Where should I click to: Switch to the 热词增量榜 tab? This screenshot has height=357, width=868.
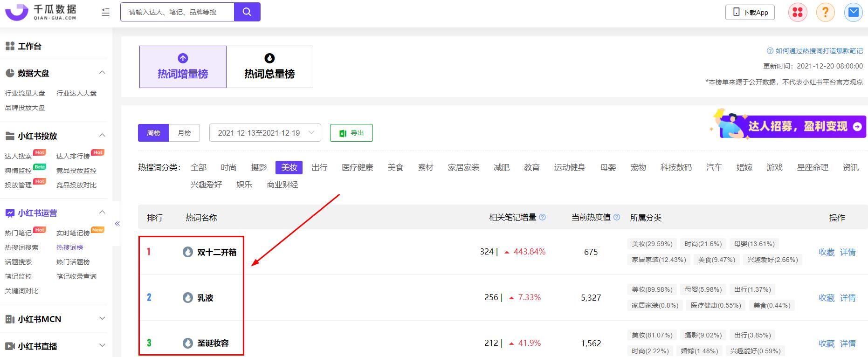[x=183, y=67]
